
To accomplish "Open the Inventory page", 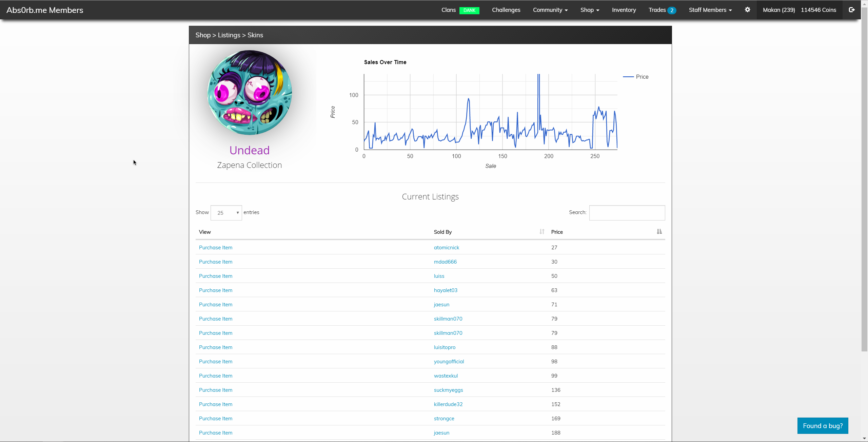I will click(624, 10).
